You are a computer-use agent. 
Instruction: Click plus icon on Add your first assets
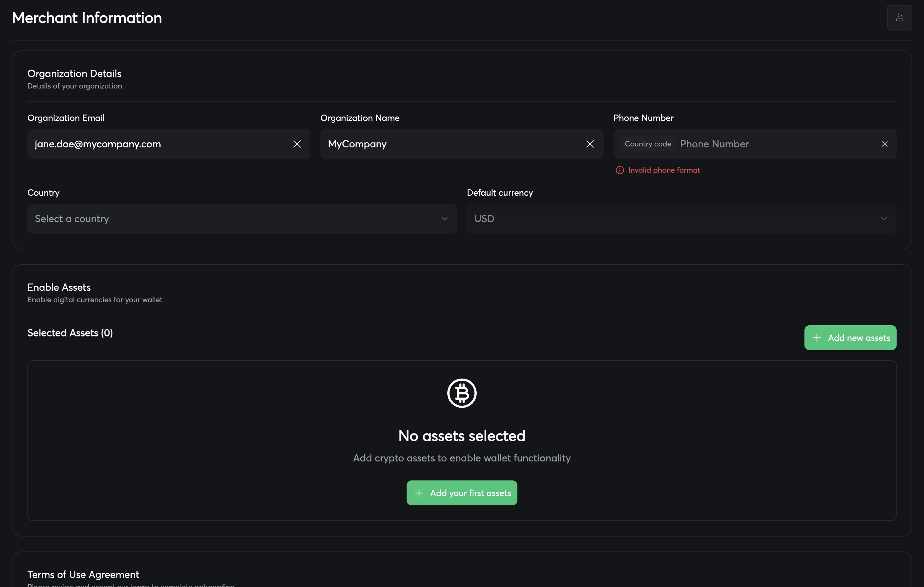[419, 493]
